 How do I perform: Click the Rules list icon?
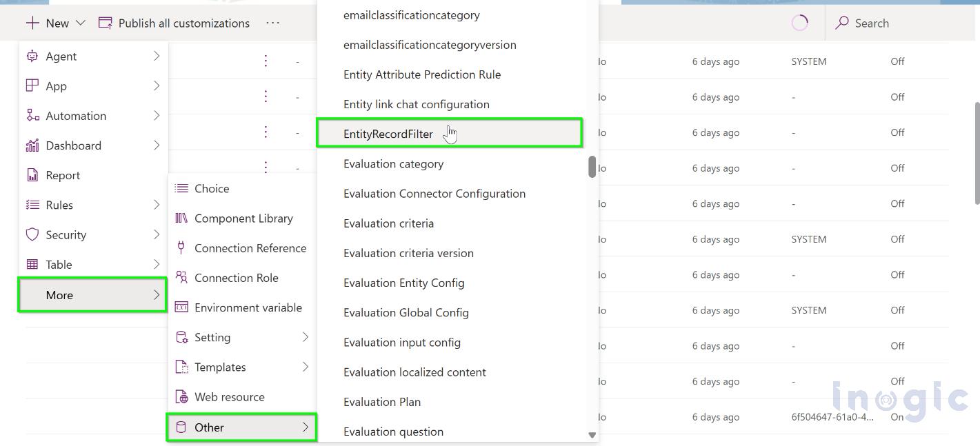[x=32, y=205]
